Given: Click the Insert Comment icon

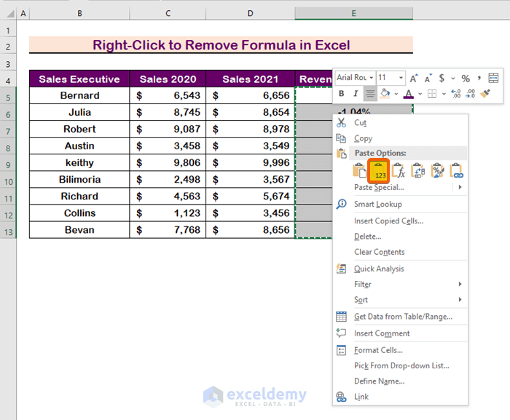Looking at the screenshot, I should point(341,333).
